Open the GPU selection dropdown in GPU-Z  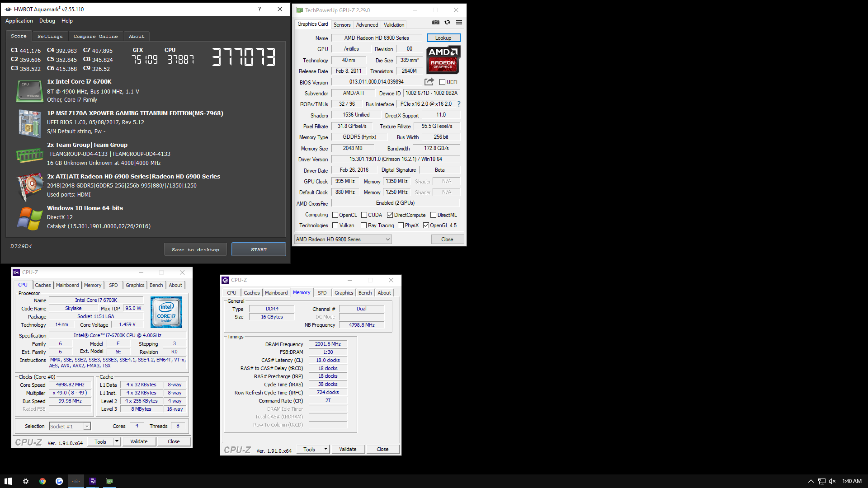[x=343, y=239]
